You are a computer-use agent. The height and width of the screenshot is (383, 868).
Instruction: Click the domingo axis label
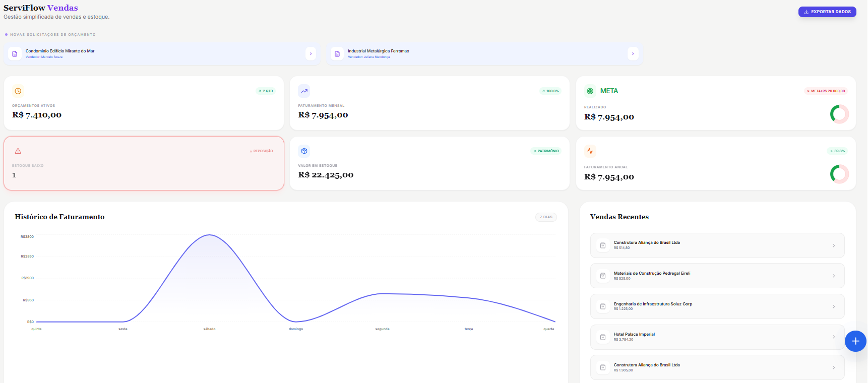[x=296, y=329]
